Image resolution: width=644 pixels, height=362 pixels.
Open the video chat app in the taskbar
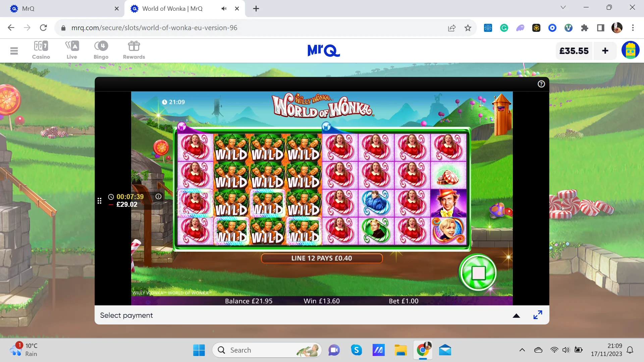coord(334,350)
